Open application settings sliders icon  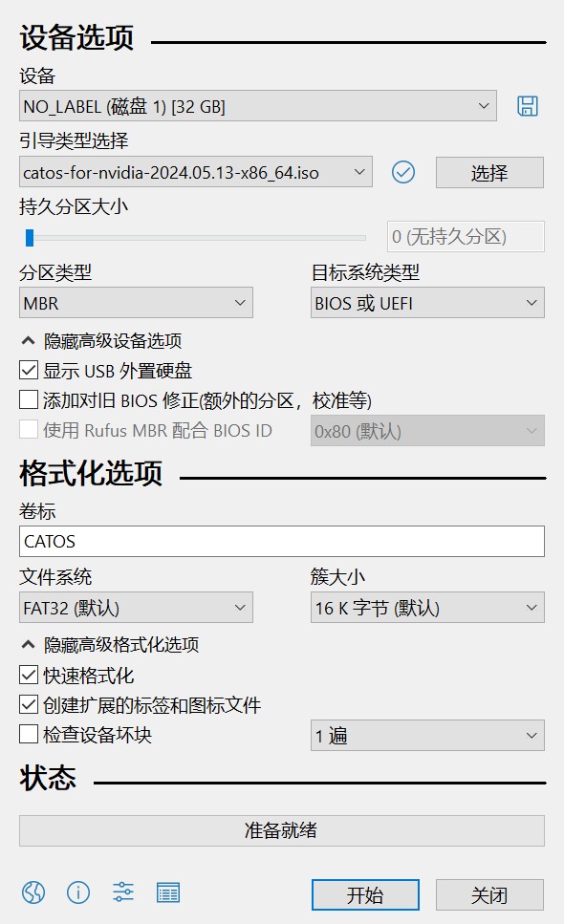pos(123,892)
